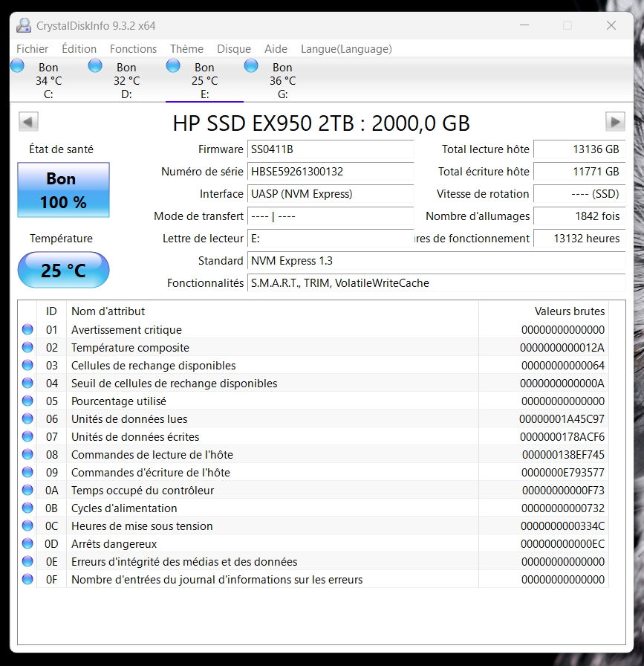Open the Langue(Language) menu
Image resolution: width=644 pixels, height=666 pixels.
[x=346, y=49]
